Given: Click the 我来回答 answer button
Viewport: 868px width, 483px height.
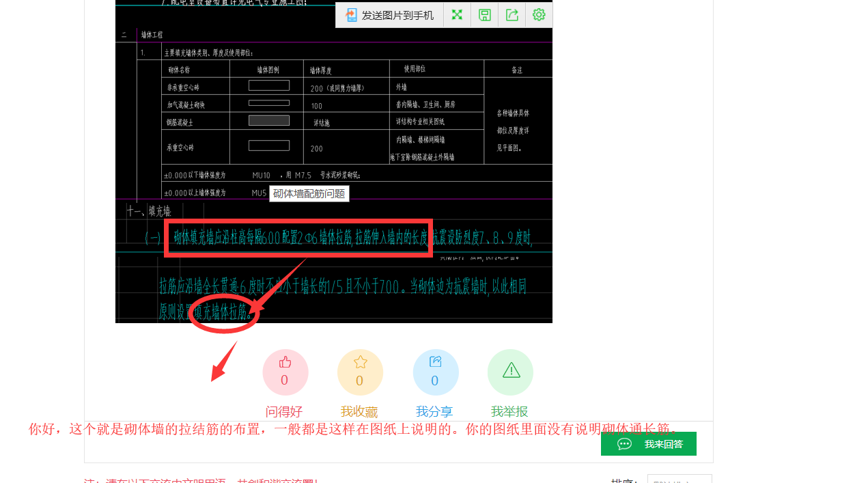Looking at the screenshot, I should [649, 444].
